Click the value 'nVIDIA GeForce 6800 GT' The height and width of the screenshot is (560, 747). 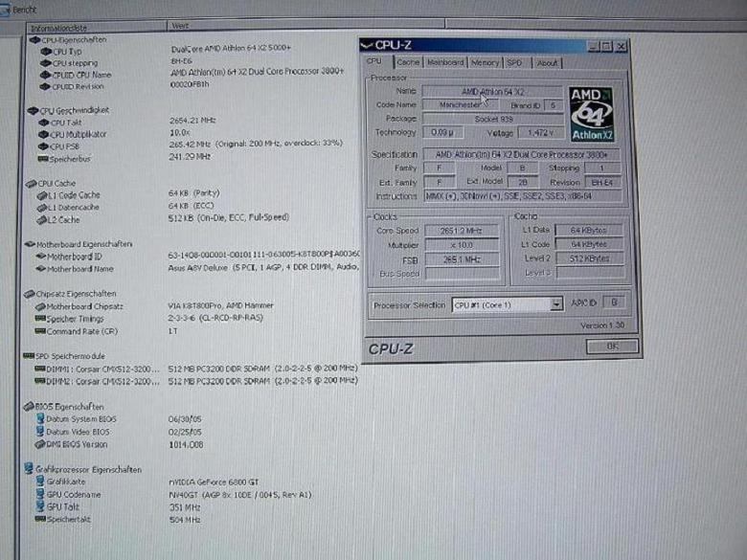click(x=214, y=482)
